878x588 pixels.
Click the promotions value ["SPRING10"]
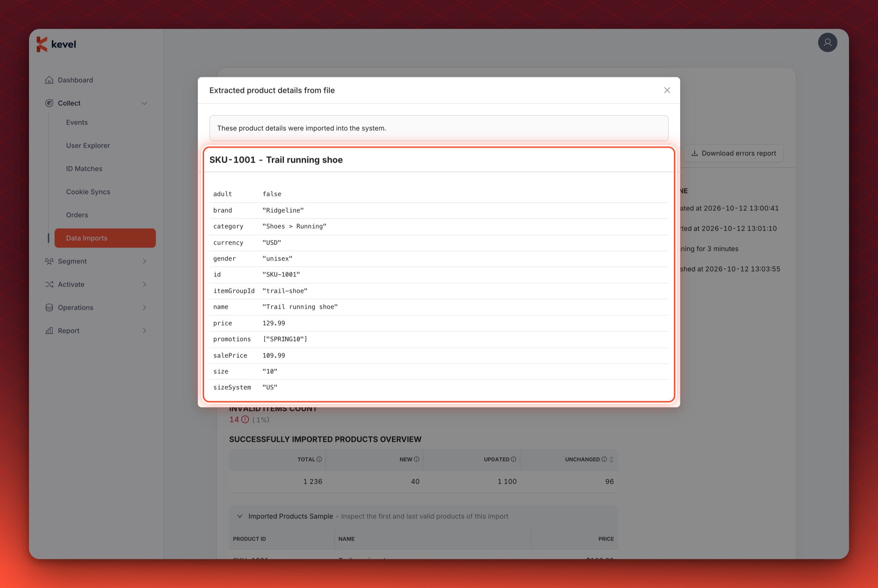[x=285, y=339]
